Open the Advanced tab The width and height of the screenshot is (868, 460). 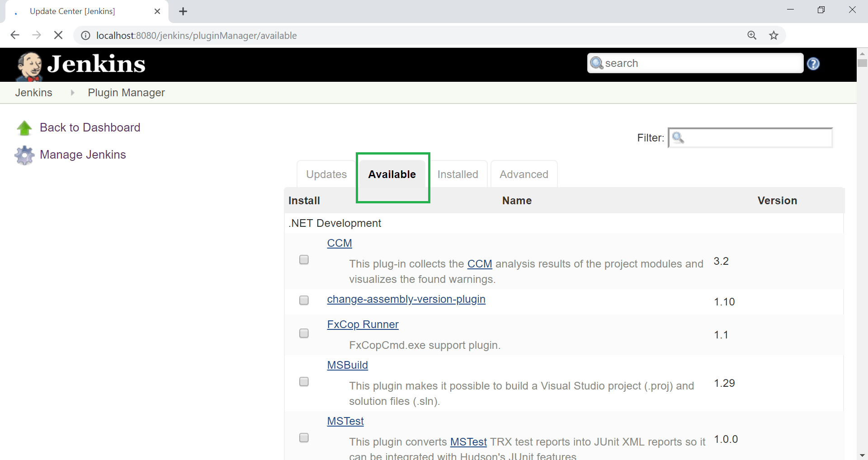point(524,174)
